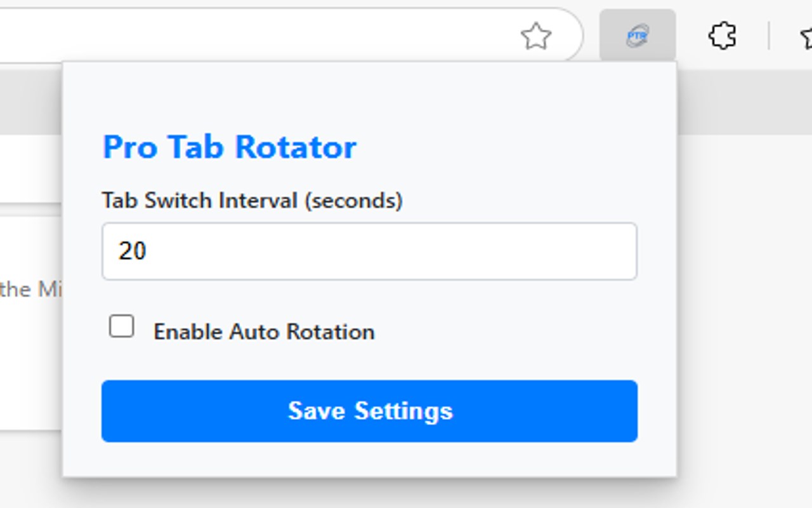Screen dimensions: 812x508
Task: Click the 'the Mi' text on the background page
Action: [x=30, y=290]
